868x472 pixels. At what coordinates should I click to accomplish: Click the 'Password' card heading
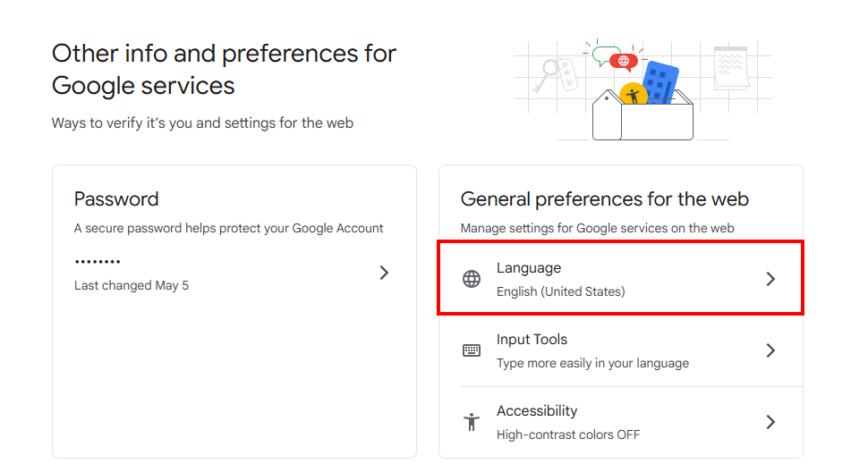coord(116,199)
